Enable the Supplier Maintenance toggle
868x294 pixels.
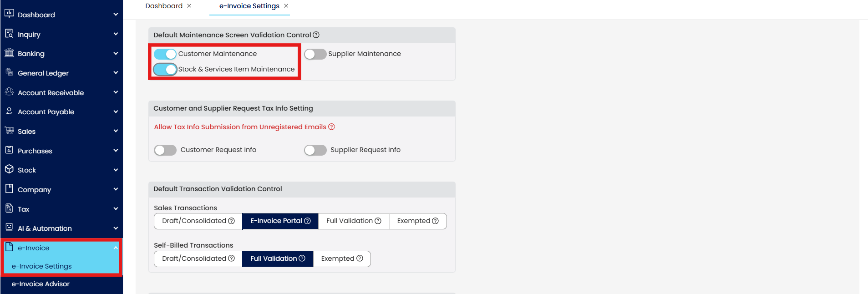coord(315,54)
